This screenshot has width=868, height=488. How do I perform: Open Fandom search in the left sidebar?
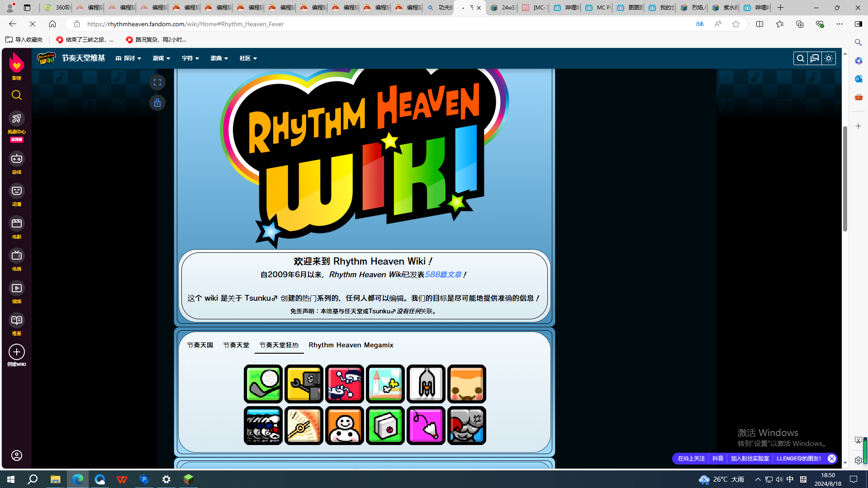click(17, 95)
